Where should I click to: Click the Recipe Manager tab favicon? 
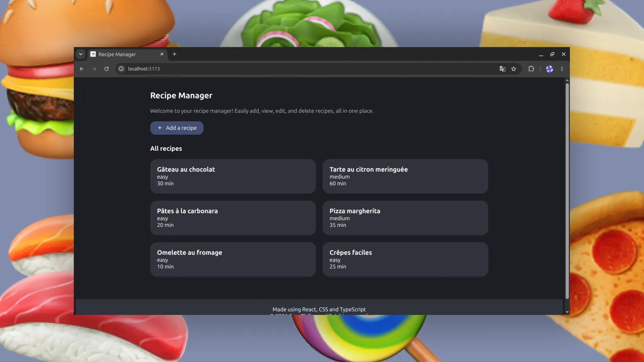click(x=93, y=54)
